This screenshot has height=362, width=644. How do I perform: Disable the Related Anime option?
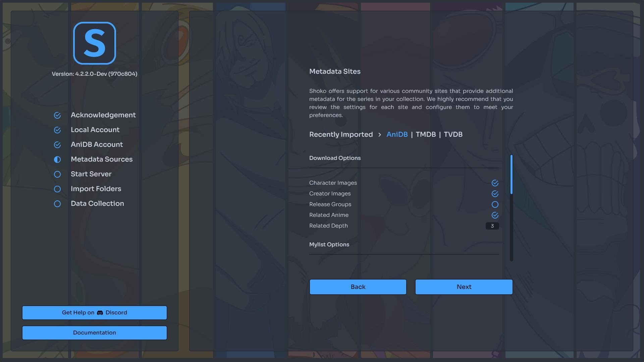(495, 215)
